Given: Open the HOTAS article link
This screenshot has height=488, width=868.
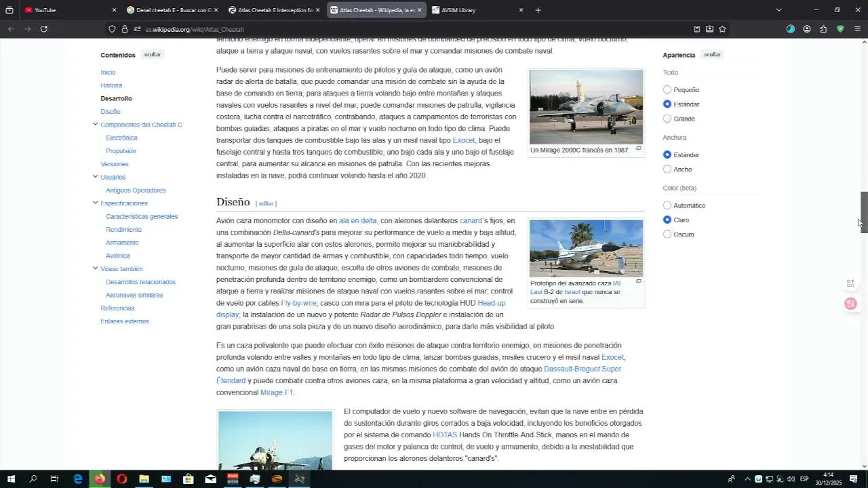Looking at the screenshot, I should (x=445, y=435).
